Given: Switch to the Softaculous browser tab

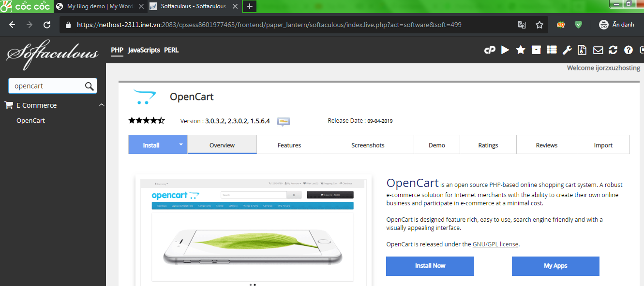Looking at the screenshot, I should tap(193, 6).
